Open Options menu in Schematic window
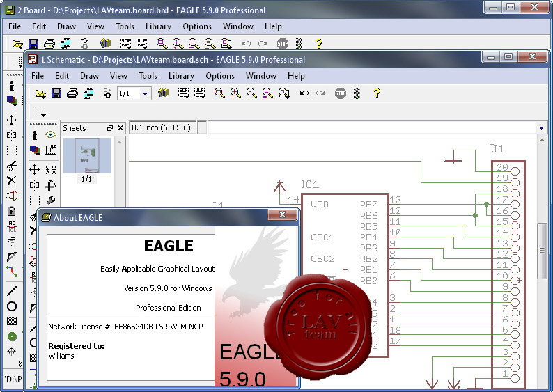The height and width of the screenshot is (392, 553). click(220, 76)
